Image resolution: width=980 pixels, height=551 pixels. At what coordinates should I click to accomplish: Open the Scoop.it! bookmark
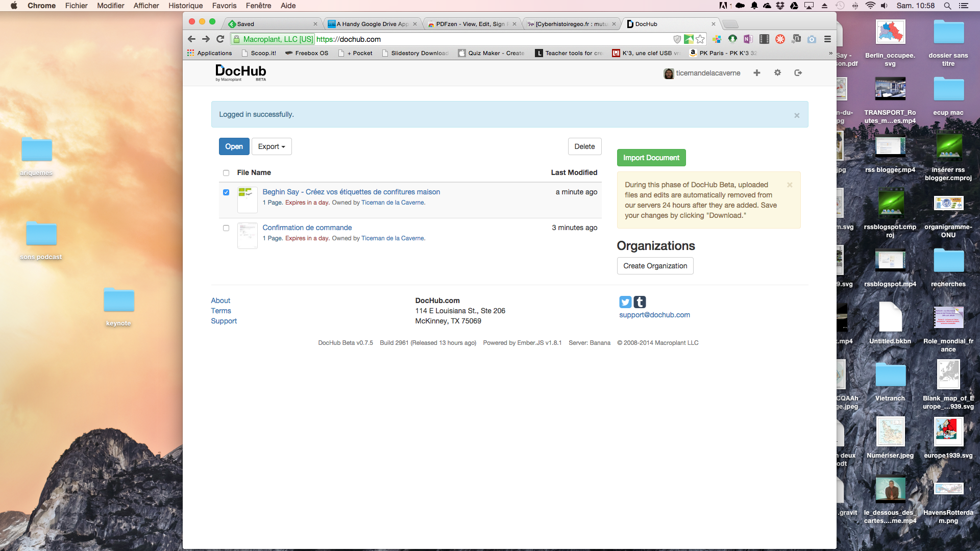tap(259, 53)
